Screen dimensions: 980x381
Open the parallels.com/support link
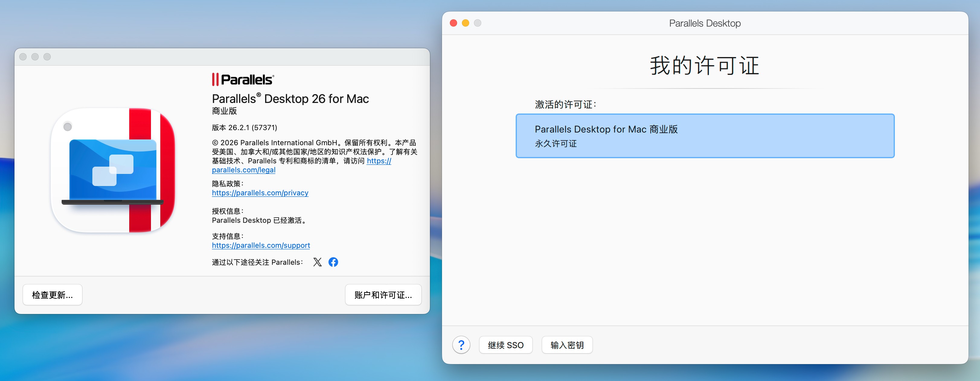point(261,245)
